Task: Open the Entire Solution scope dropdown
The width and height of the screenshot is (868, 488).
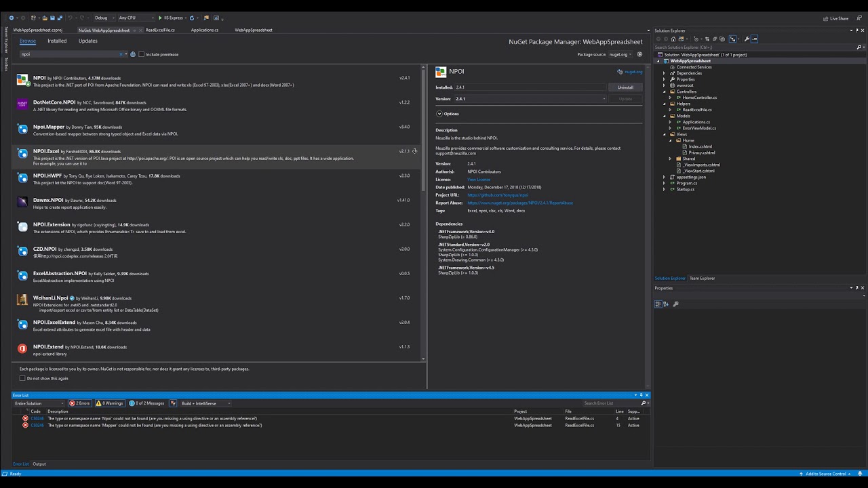Action: [x=39, y=403]
